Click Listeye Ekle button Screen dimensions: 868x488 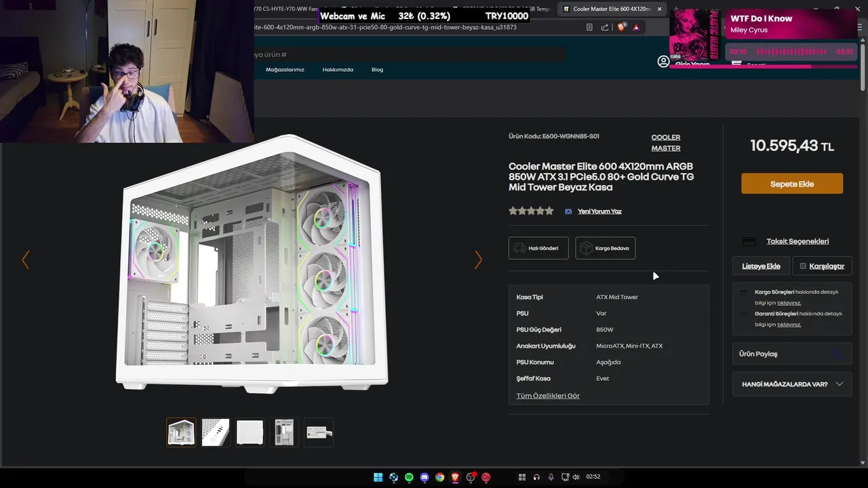pyautogui.click(x=761, y=266)
